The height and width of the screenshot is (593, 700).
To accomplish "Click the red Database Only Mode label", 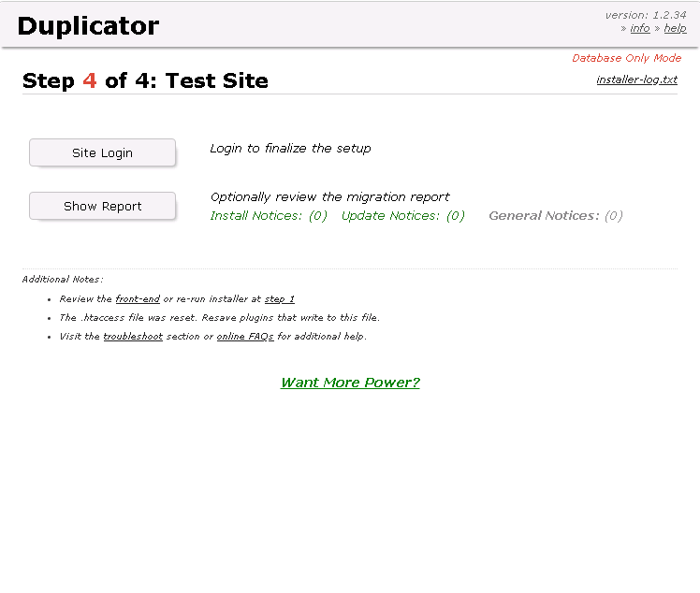I will pos(626,58).
